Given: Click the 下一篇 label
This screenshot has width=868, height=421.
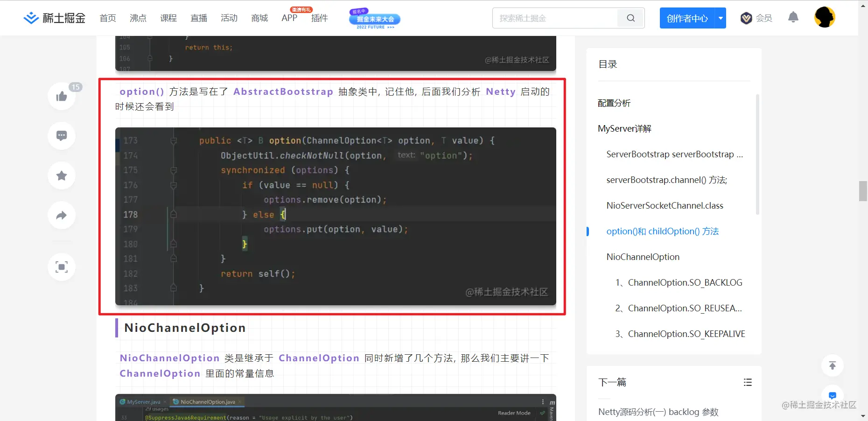Looking at the screenshot, I should coord(612,382).
